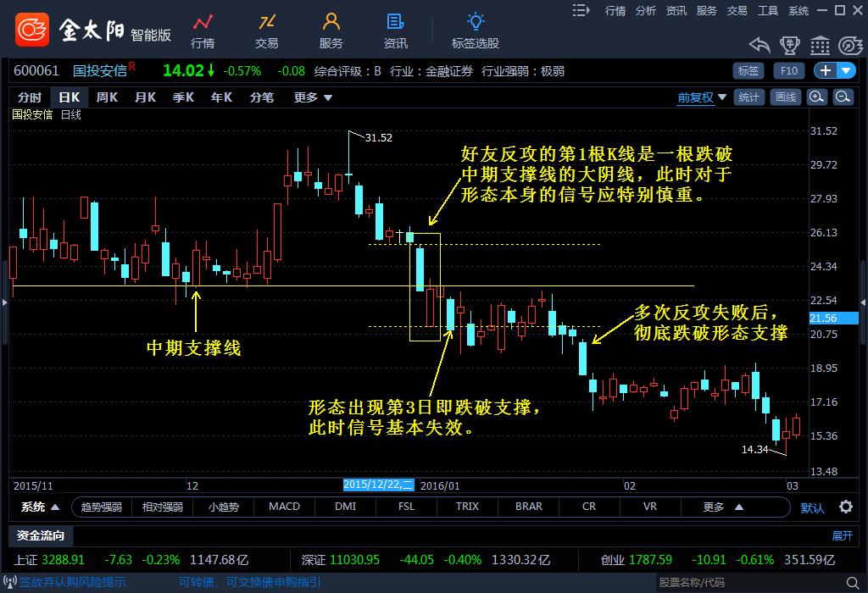
Task: Click the F10 button
Action: [x=789, y=71]
